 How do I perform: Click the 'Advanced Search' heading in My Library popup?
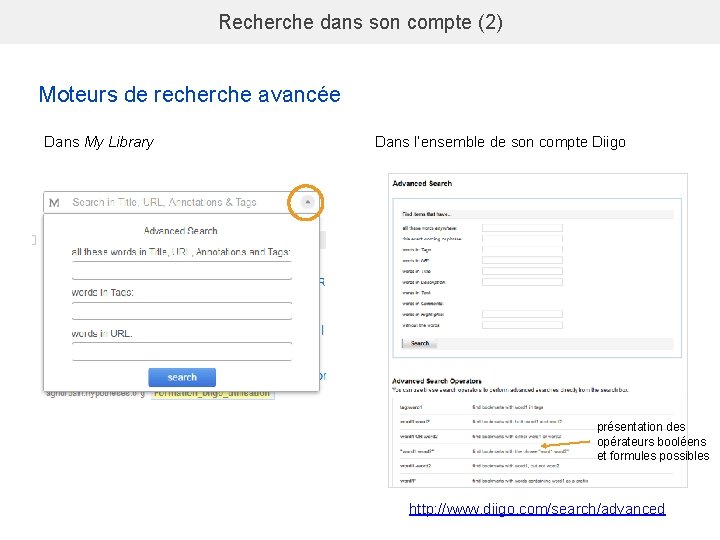(180, 231)
